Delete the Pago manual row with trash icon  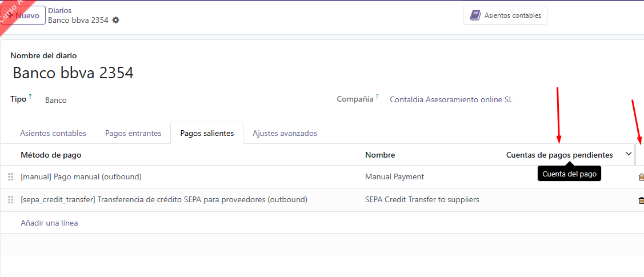point(641,177)
